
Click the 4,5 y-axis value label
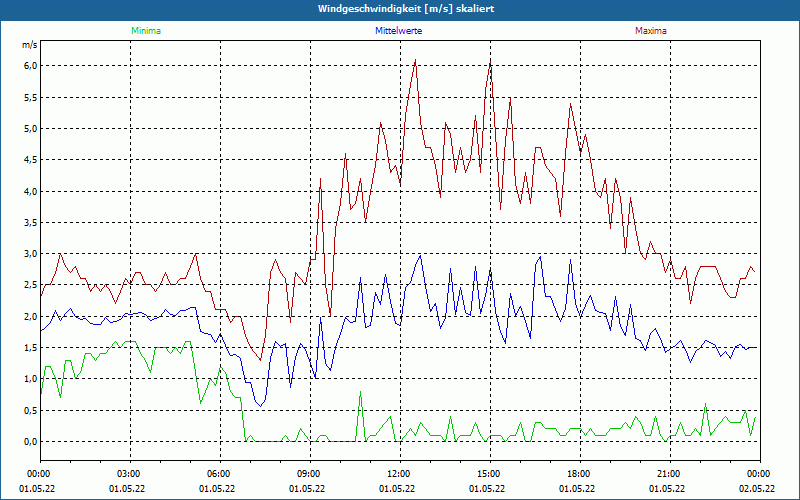coord(29,160)
